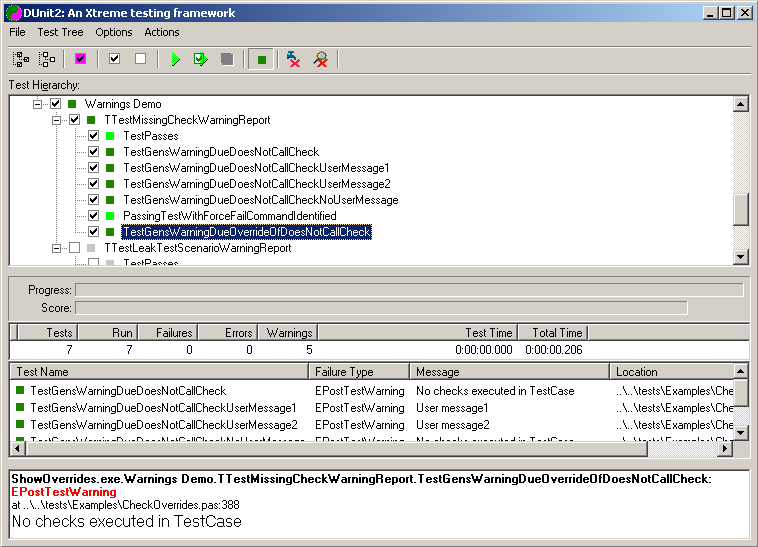
Task: Run tests with the green play icon
Action: pos(175,59)
